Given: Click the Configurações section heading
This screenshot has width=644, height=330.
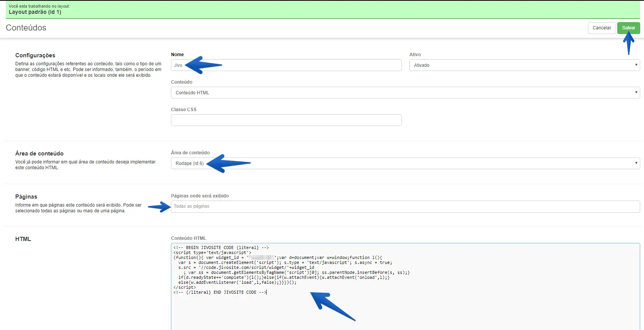Looking at the screenshot, I should pyautogui.click(x=35, y=55).
